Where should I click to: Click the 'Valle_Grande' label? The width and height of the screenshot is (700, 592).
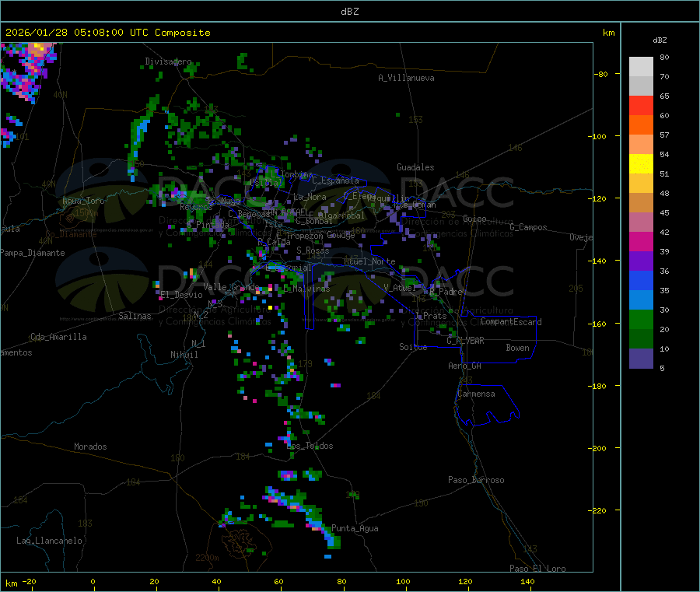point(231,286)
